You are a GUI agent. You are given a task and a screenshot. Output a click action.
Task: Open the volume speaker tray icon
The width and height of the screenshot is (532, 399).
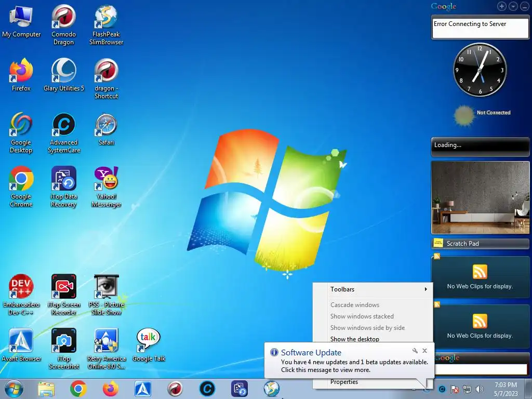click(x=480, y=389)
